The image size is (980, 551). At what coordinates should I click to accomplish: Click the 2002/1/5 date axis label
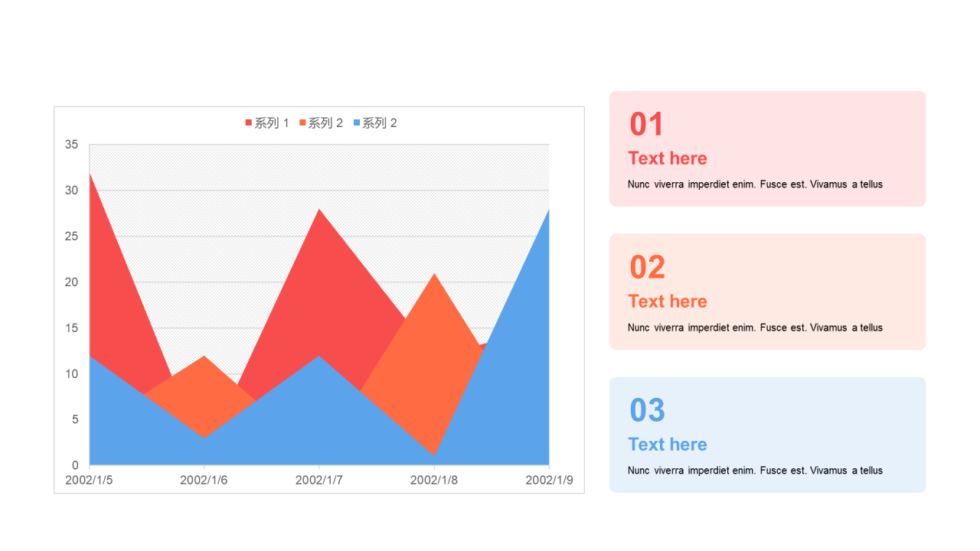coord(89,480)
